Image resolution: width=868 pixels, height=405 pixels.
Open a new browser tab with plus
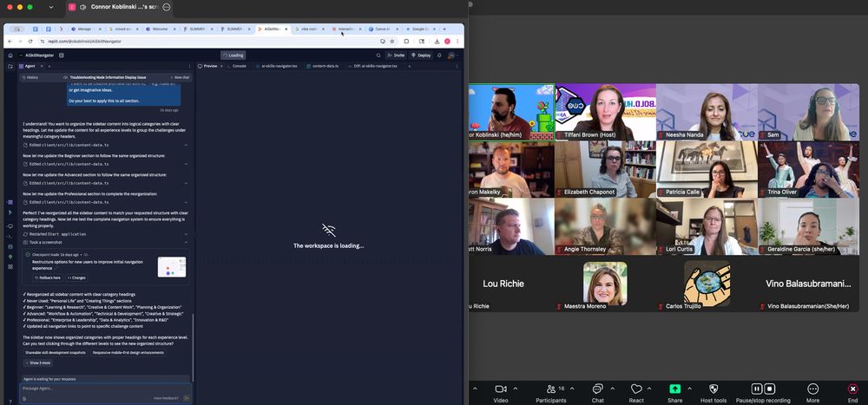pos(444,29)
